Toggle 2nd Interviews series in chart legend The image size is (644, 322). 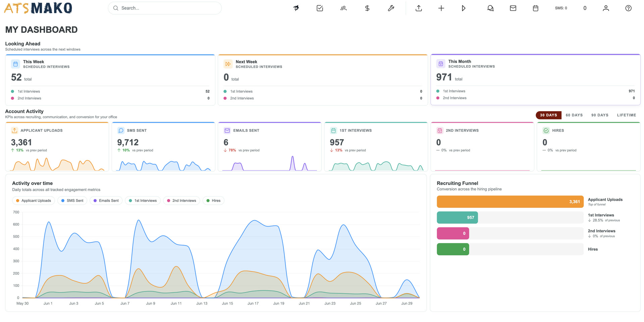[181, 201]
